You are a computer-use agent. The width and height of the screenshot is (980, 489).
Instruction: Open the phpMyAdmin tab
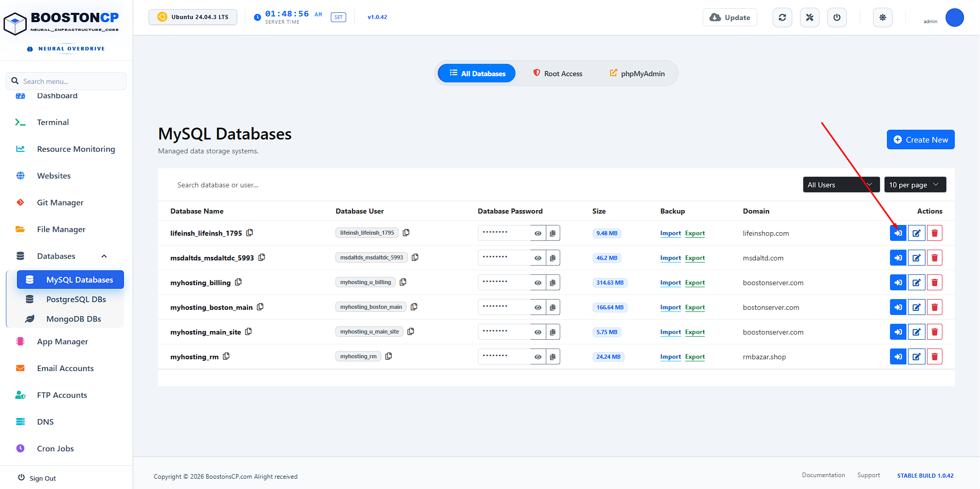637,74
